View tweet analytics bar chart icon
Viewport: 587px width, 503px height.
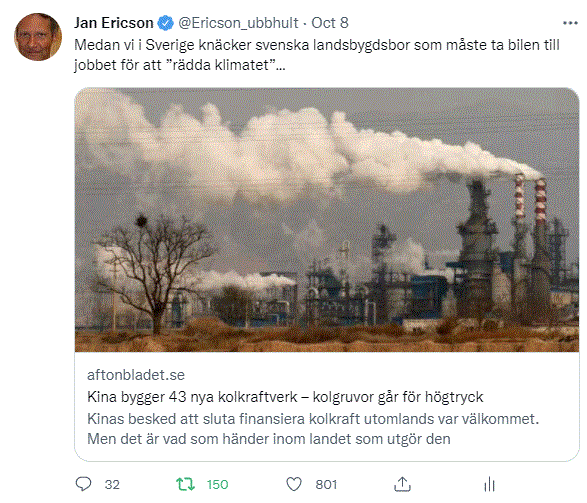click(489, 484)
